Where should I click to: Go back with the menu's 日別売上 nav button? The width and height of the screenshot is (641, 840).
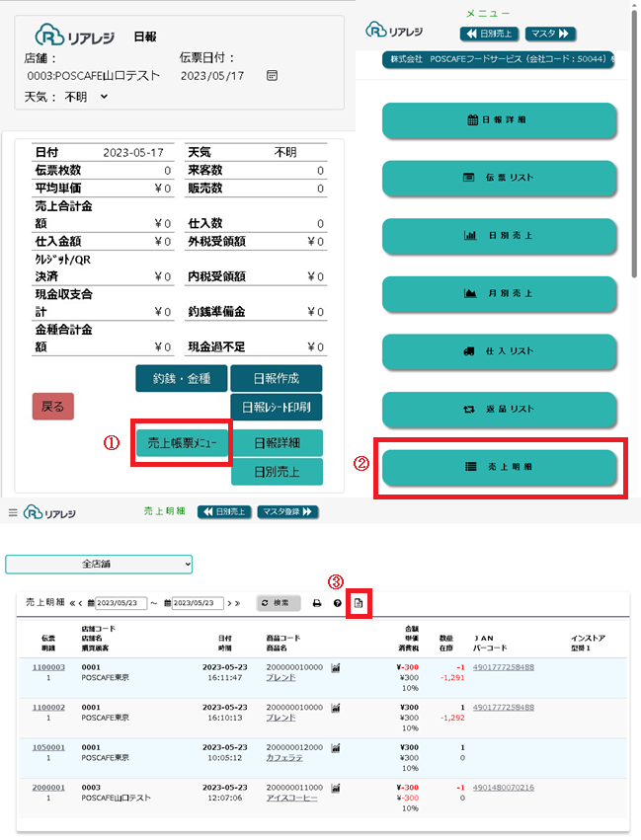coord(489,34)
